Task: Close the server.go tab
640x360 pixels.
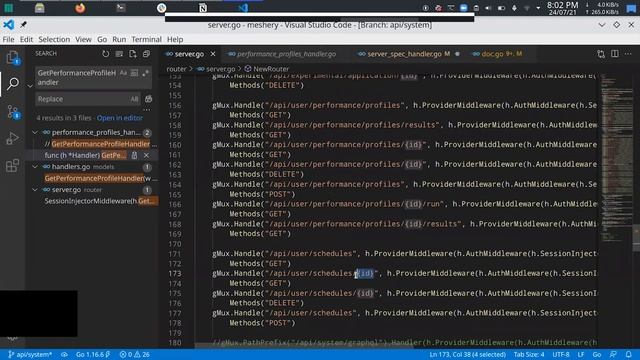Action: (x=213, y=54)
